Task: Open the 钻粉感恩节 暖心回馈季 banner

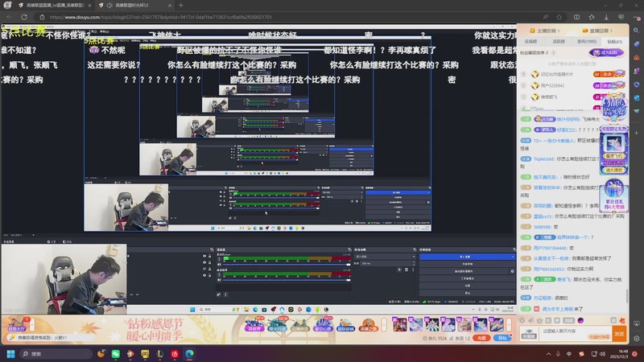Action: [x=155, y=330]
